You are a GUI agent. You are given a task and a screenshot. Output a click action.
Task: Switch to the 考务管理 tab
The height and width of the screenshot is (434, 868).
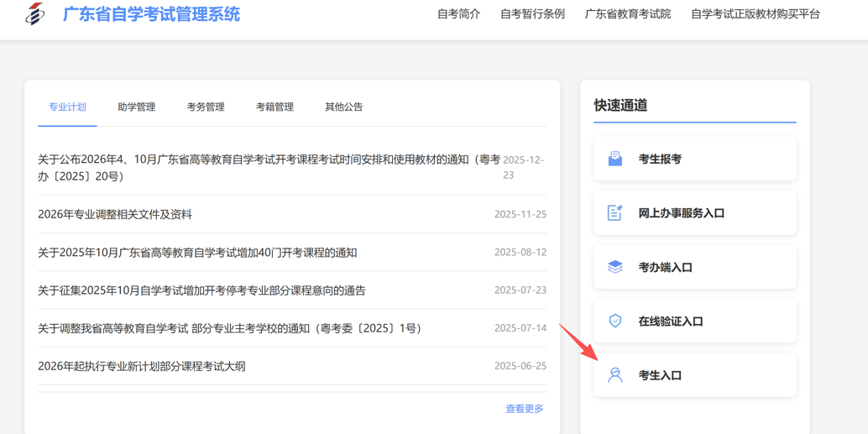[x=205, y=107]
